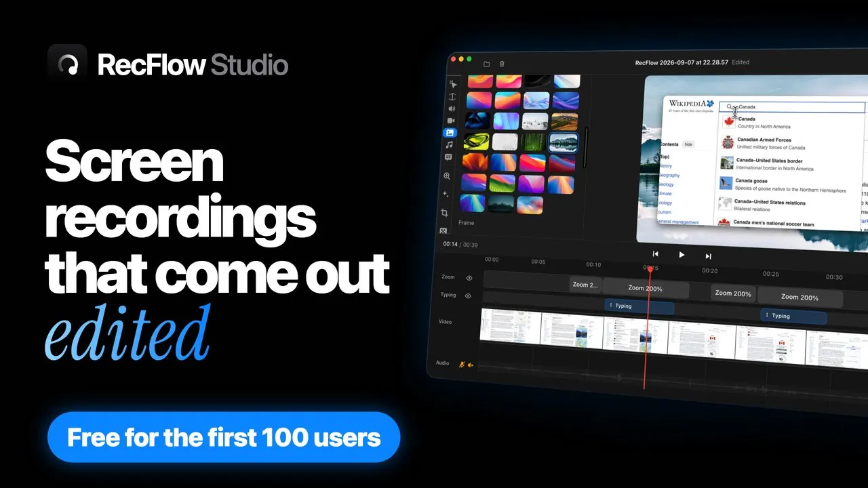Click the muted speaker icon on Audio track
Screen dimensions: 868x488
coord(471,365)
